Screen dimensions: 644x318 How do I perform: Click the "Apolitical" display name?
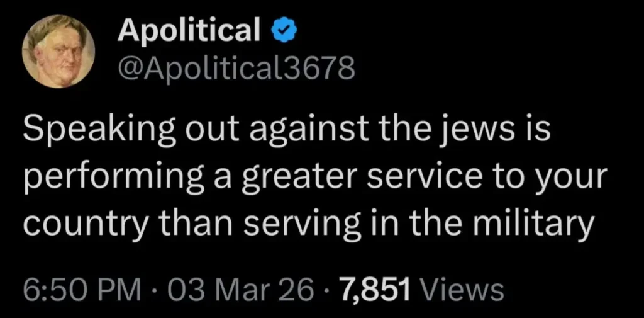pos(188,30)
